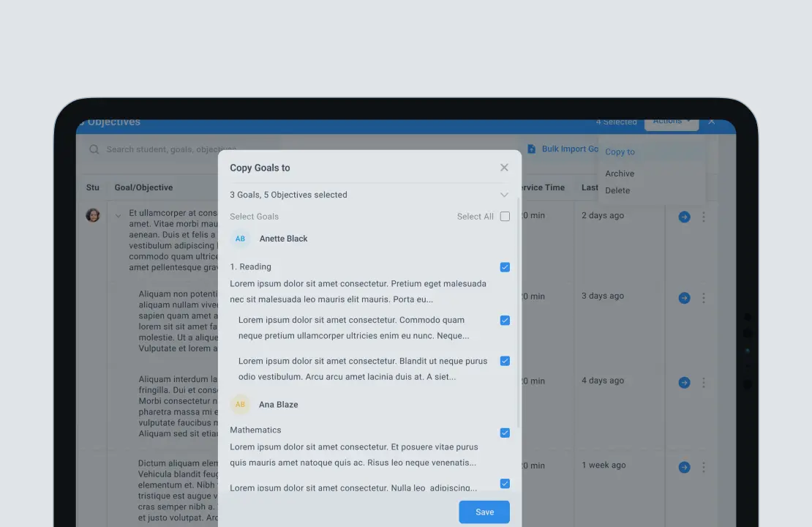Open the more options menu in 2 days ago row
The width and height of the screenshot is (812, 527).
pyautogui.click(x=703, y=217)
